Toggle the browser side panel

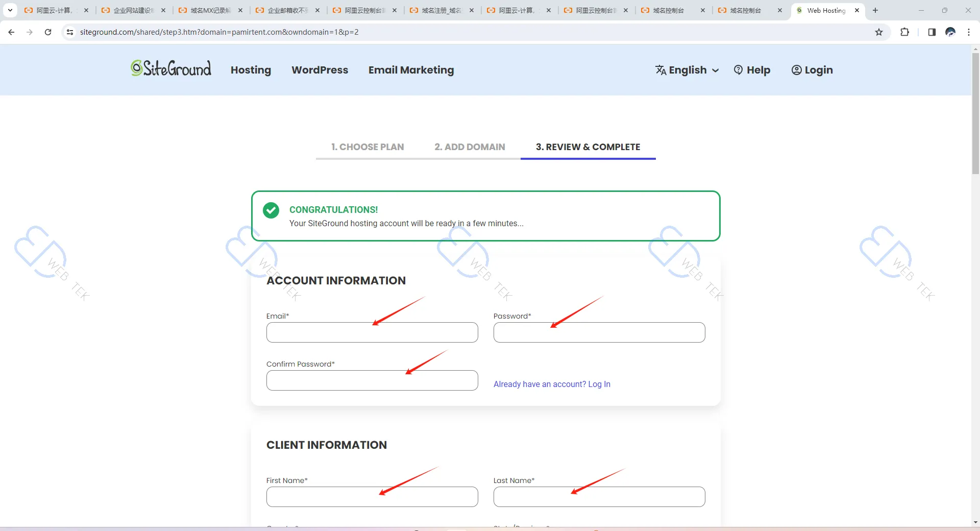(x=932, y=32)
